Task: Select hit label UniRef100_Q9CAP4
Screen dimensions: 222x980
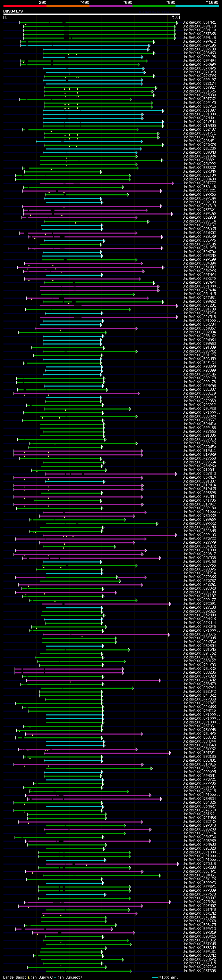Action: pyautogui.click(x=199, y=282)
